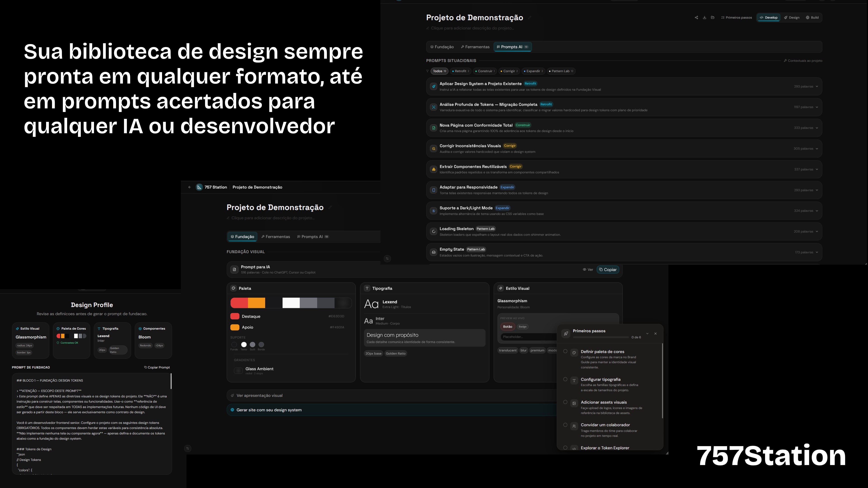
Task: Expand the Loading Skeleton chevron
Action: tap(817, 232)
